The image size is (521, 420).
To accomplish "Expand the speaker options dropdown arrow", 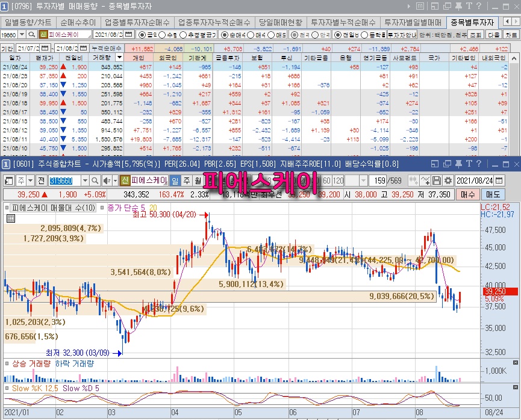I will [115, 181].
